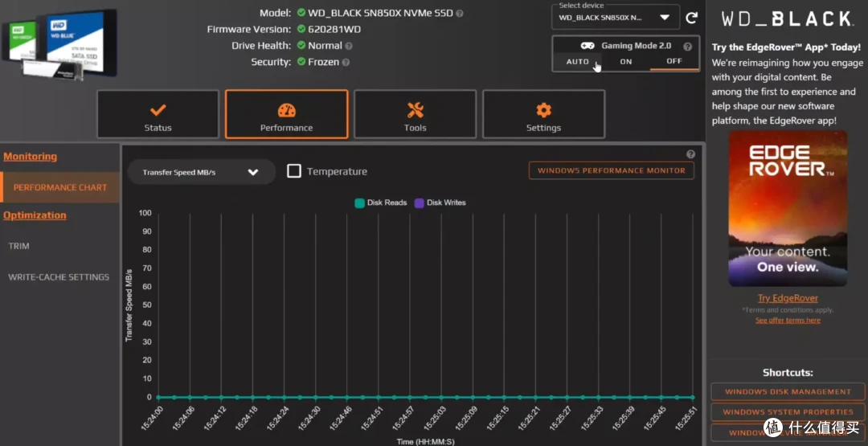Switch to the Performance tab
The image size is (868, 446).
[x=287, y=114]
